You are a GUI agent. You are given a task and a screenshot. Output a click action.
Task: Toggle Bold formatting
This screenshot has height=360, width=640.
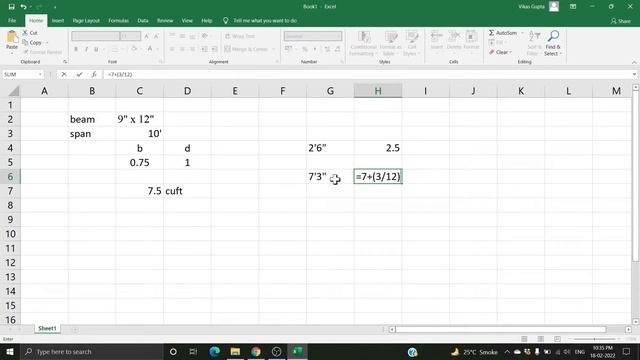click(76, 49)
